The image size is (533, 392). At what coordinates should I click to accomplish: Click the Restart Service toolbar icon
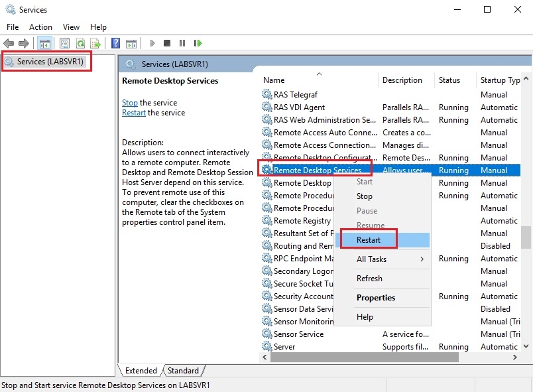coord(198,43)
